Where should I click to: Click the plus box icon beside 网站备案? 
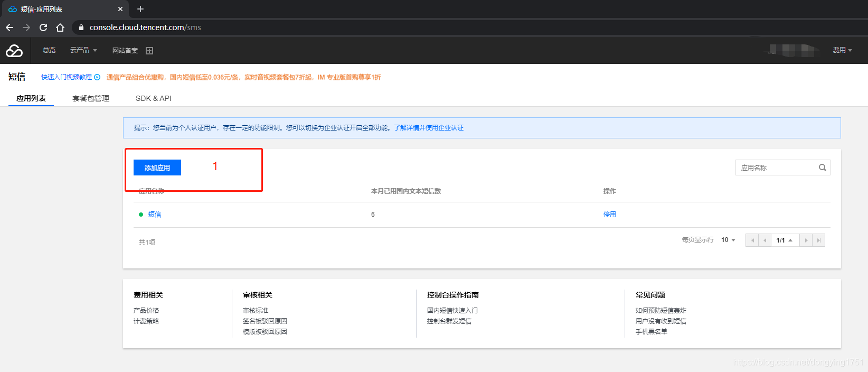click(149, 51)
